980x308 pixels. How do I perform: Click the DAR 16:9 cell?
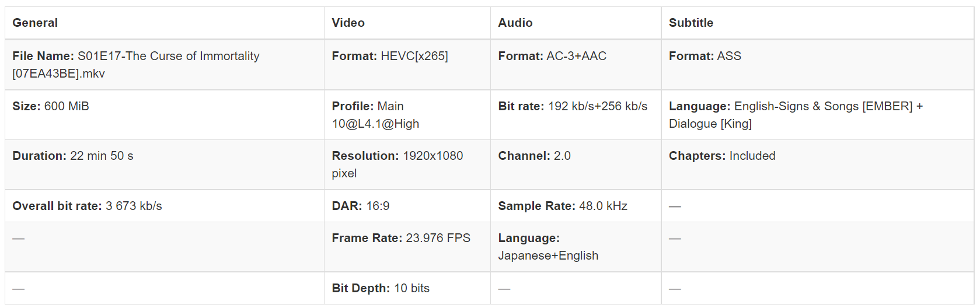pos(360,206)
